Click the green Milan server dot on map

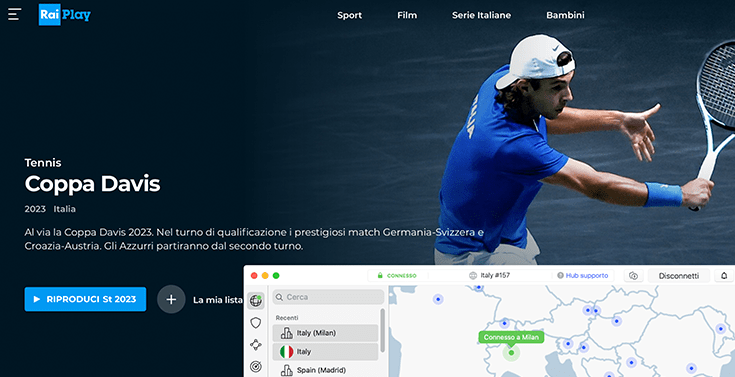point(511,353)
